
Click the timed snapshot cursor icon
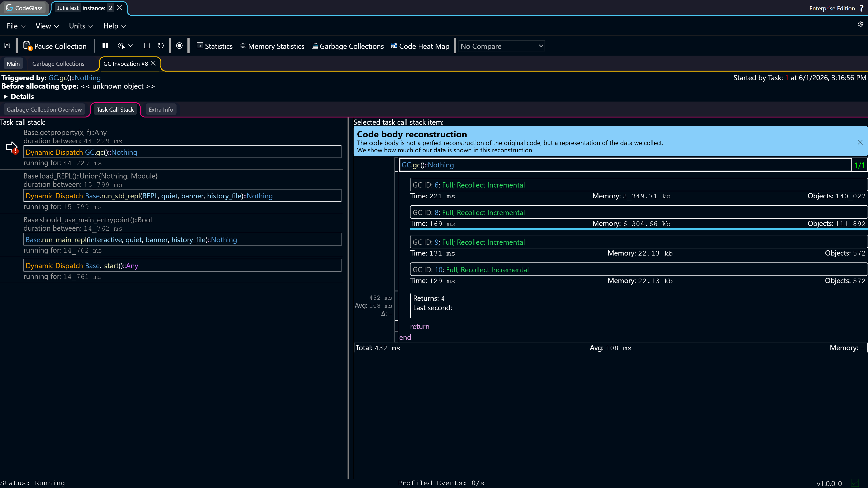click(121, 46)
